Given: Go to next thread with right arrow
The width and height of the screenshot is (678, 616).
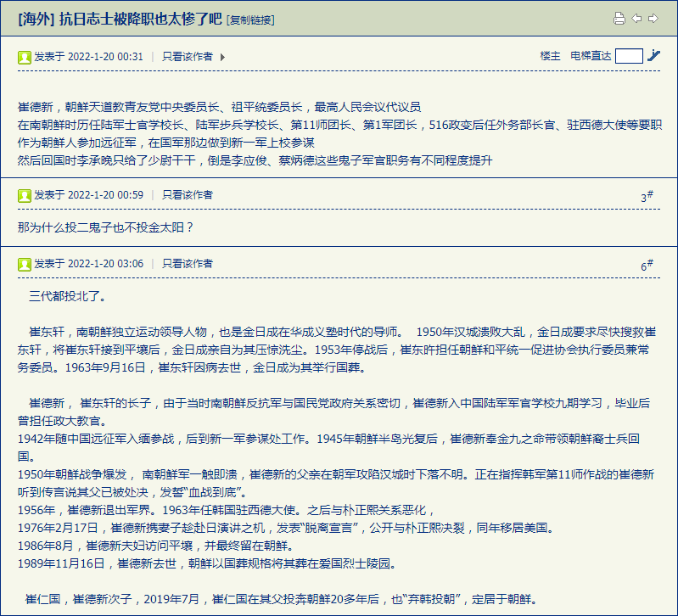Looking at the screenshot, I should [x=653, y=19].
